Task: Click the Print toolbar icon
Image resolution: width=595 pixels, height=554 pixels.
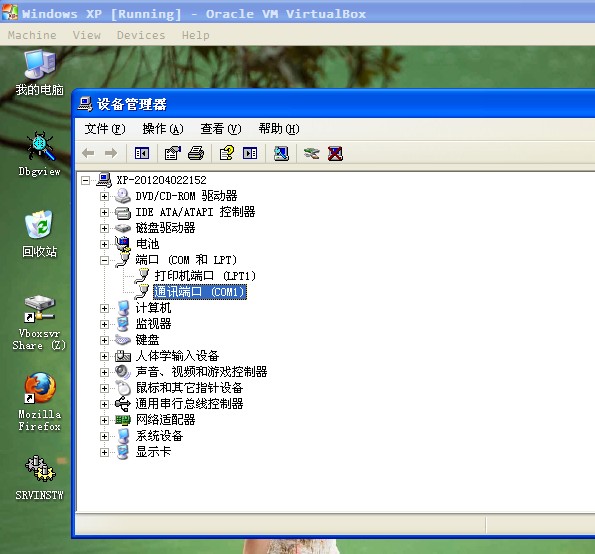Action: pos(196,153)
